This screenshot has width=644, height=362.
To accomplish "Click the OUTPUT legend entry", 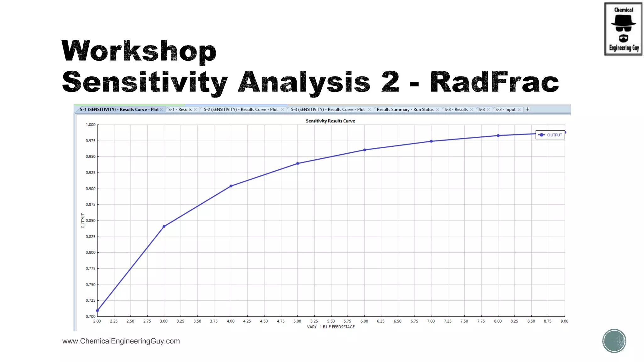I will coord(551,135).
